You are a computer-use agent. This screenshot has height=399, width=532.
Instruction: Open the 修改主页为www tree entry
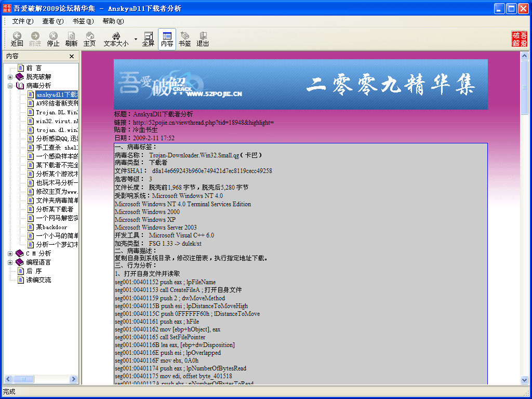[x=57, y=192]
